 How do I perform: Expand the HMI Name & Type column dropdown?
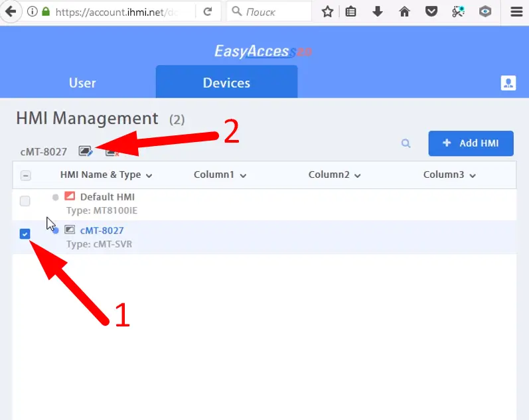coord(149,175)
